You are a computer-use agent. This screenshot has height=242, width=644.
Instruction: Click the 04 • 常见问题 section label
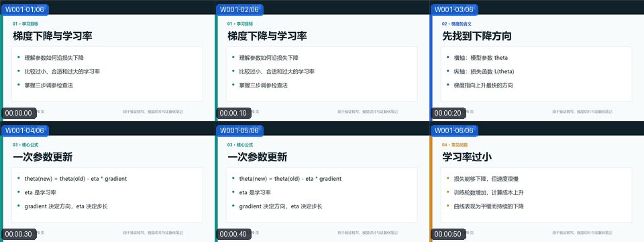(455, 145)
